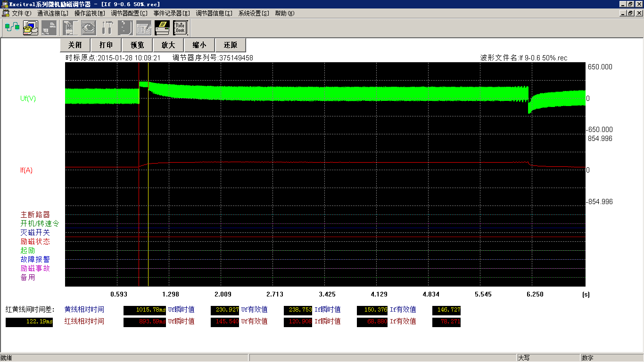Click the time axis label 6.250

click(x=535, y=294)
